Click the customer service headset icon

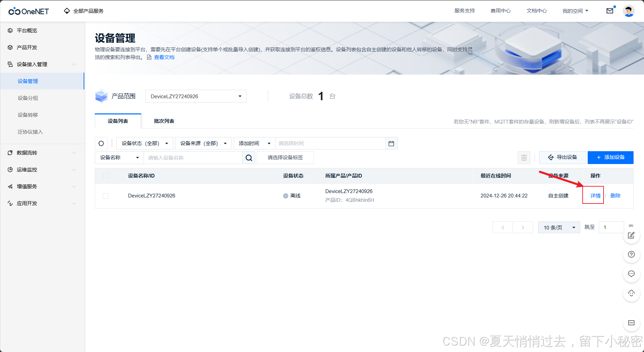(x=631, y=293)
